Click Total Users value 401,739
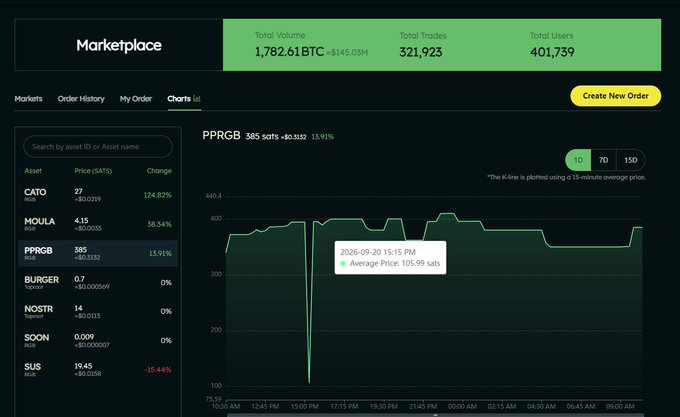 click(552, 52)
